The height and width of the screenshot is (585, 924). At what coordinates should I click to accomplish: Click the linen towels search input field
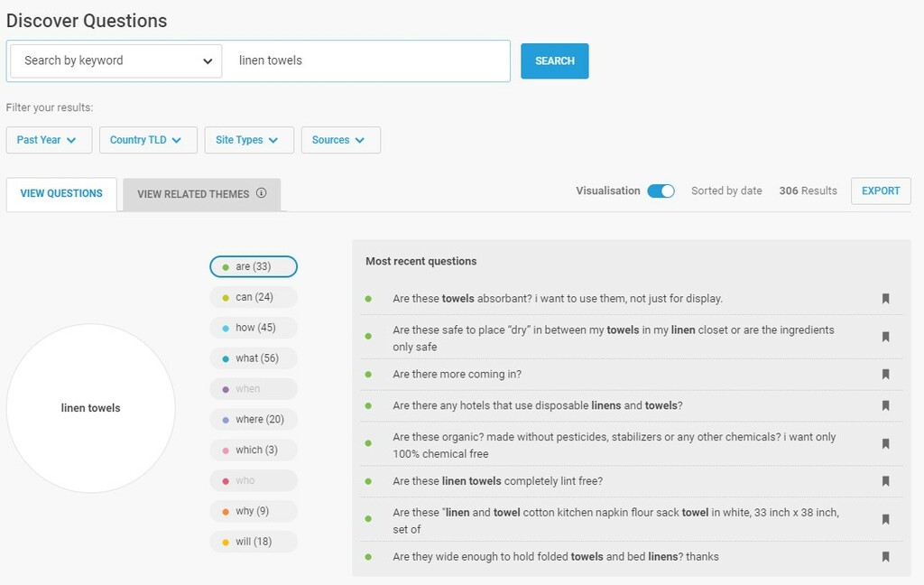(x=365, y=61)
